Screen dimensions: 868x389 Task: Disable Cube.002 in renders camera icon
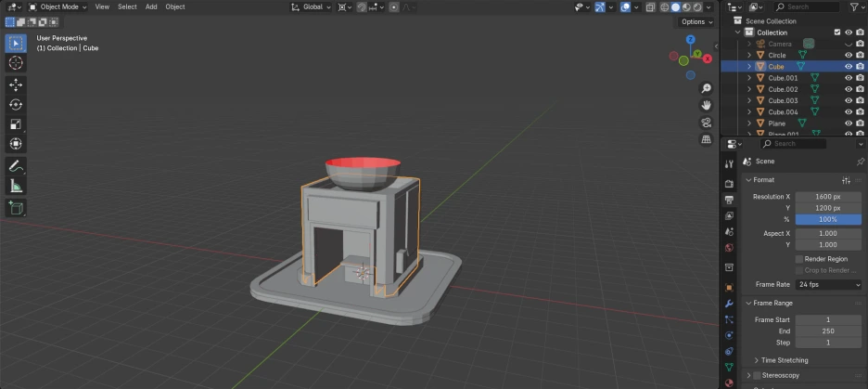click(x=860, y=89)
